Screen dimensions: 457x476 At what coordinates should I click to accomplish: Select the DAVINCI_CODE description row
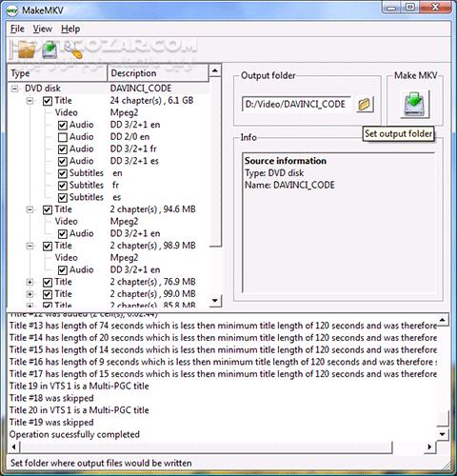(x=141, y=89)
